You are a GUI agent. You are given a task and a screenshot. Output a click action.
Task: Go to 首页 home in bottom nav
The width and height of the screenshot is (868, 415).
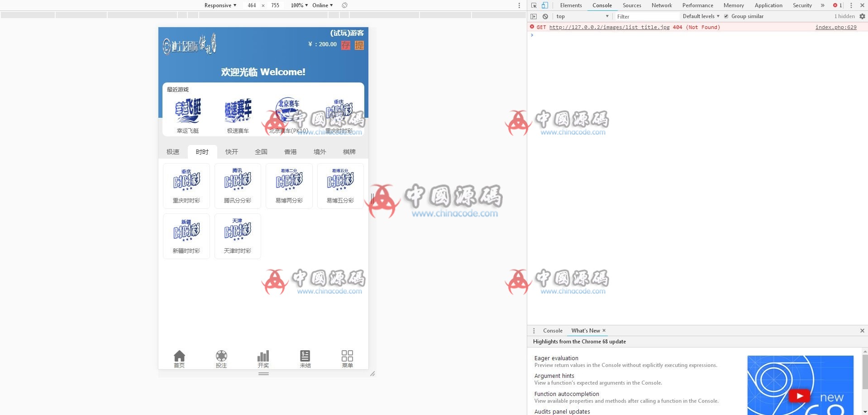(x=179, y=359)
